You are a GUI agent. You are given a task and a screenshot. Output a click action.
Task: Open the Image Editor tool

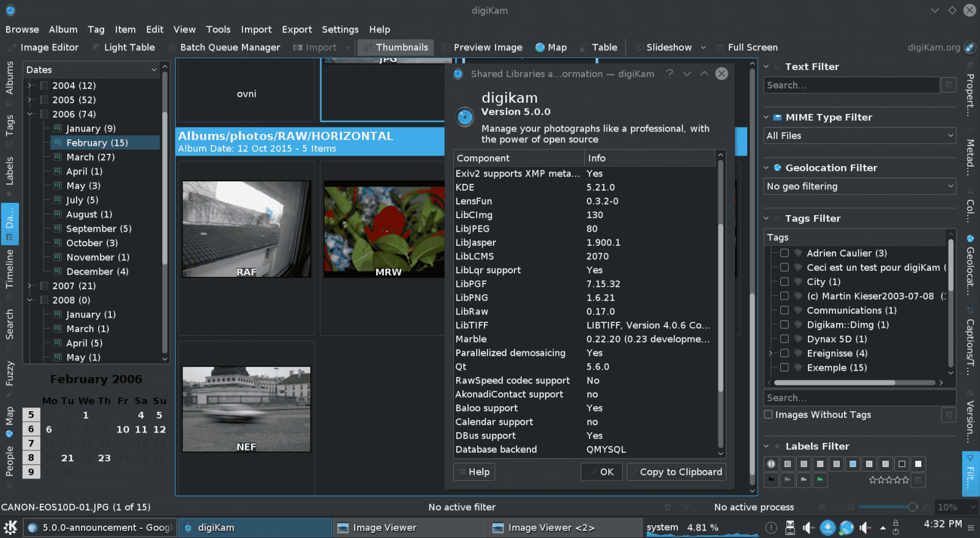pos(43,47)
